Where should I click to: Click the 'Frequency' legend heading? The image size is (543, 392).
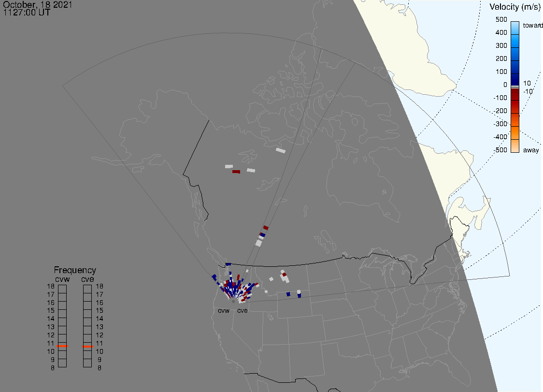(x=75, y=270)
